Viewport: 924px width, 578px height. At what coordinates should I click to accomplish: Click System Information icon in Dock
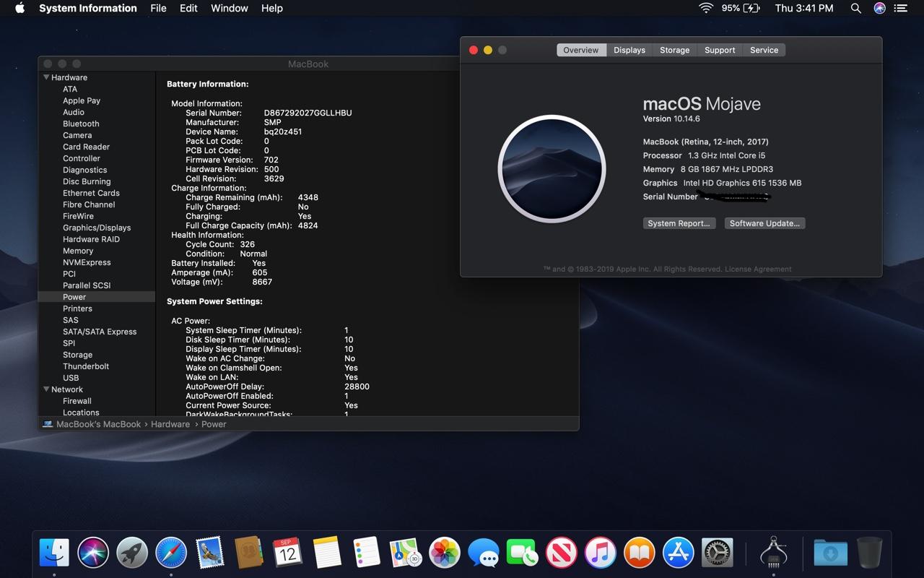(773, 553)
